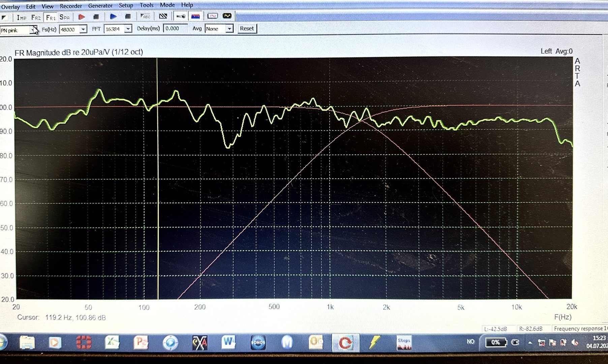Launch Word from the taskbar

point(229,342)
